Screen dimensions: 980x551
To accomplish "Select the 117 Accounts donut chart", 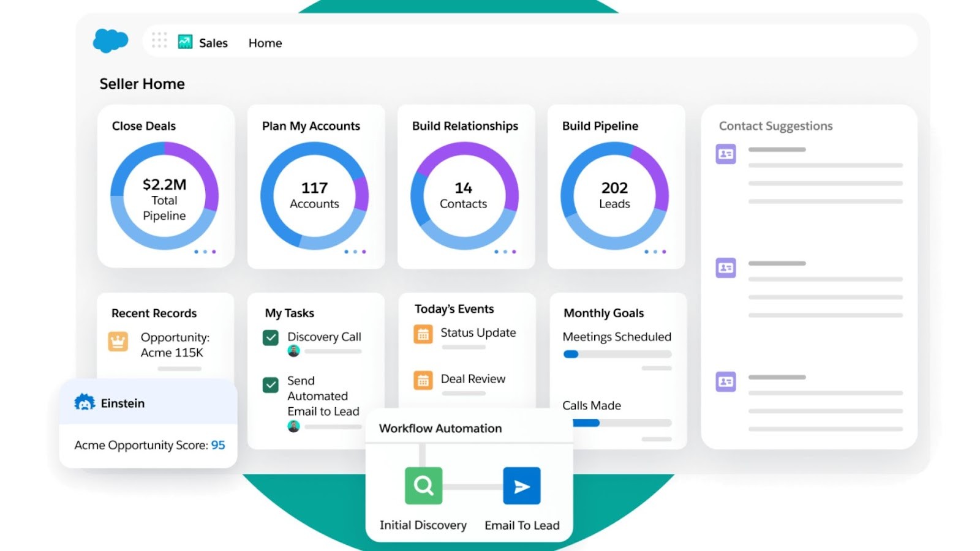I will coord(314,195).
